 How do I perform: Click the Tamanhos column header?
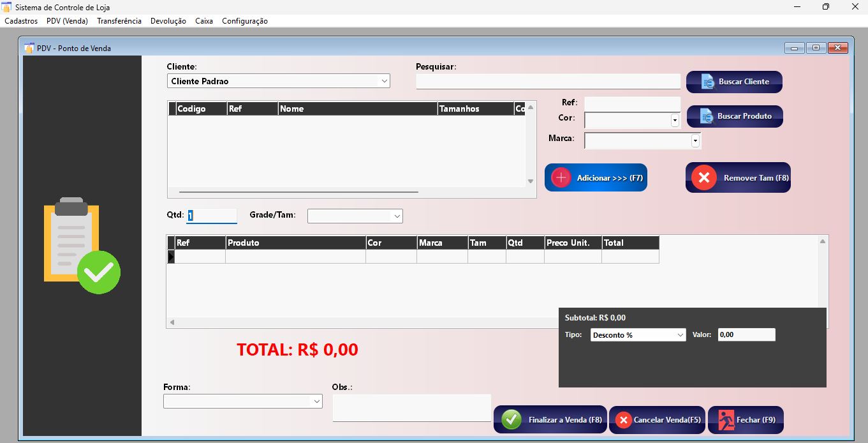(476, 109)
